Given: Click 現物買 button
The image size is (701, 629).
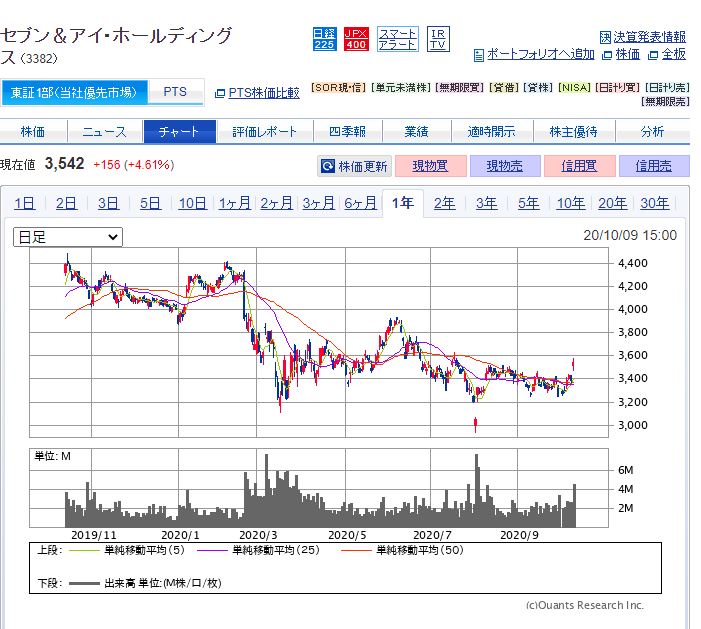Looking at the screenshot, I should click(431, 166).
